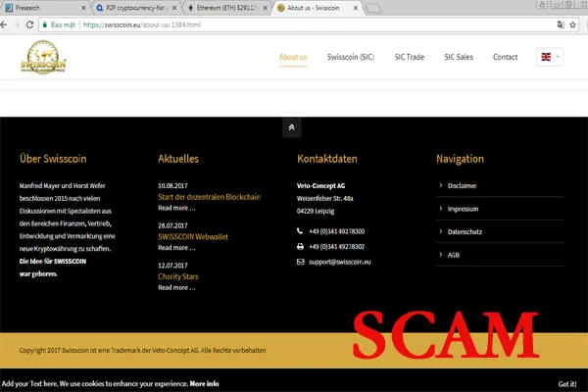Open the Datenschutz navigation link

[465, 232]
